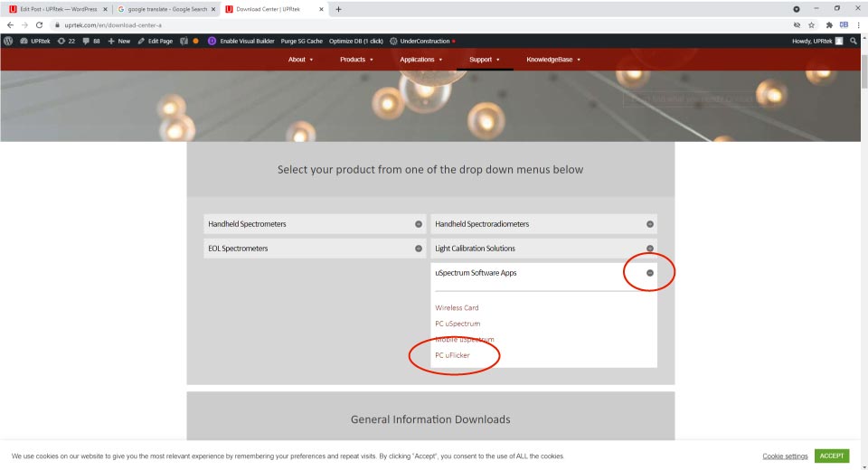Open the UPRtek site dashboard link
Screen dimensions: 868x470
(x=35, y=41)
